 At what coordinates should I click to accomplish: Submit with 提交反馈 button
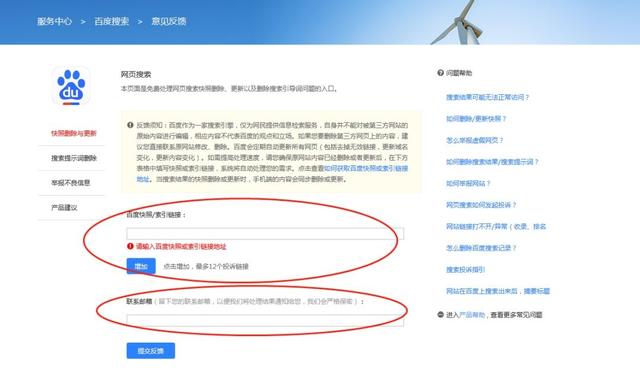pyautogui.click(x=151, y=351)
